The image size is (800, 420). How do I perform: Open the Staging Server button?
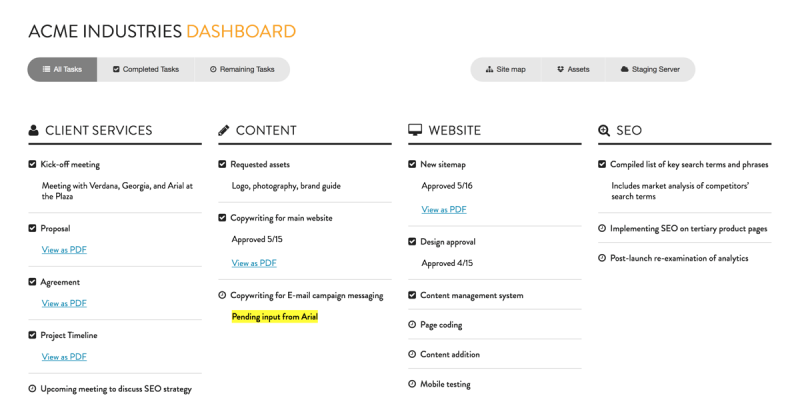pyautogui.click(x=650, y=69)
